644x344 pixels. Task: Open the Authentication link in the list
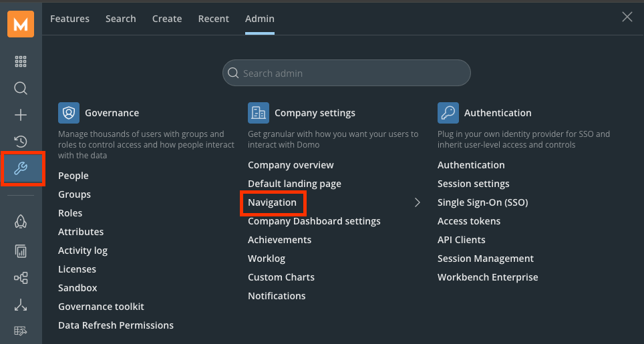471,165
